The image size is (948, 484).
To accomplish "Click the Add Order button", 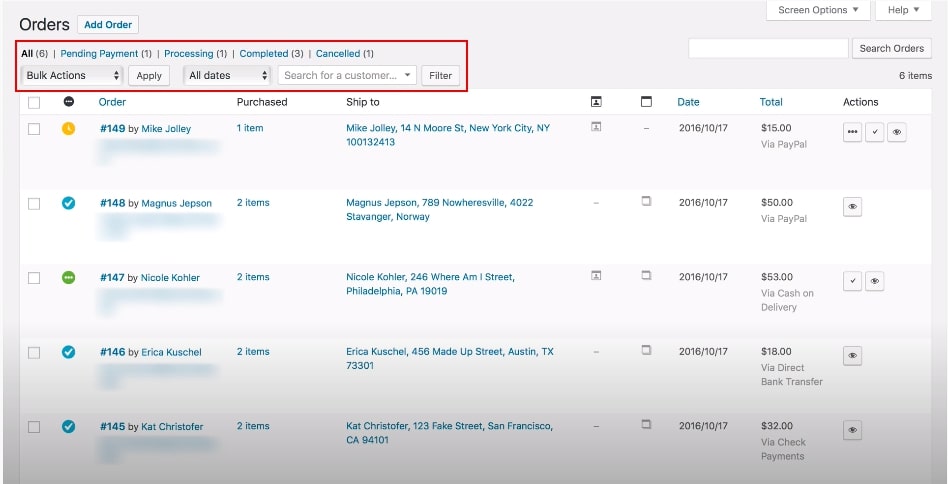I will pyautogui.click(x=108, y=25).
